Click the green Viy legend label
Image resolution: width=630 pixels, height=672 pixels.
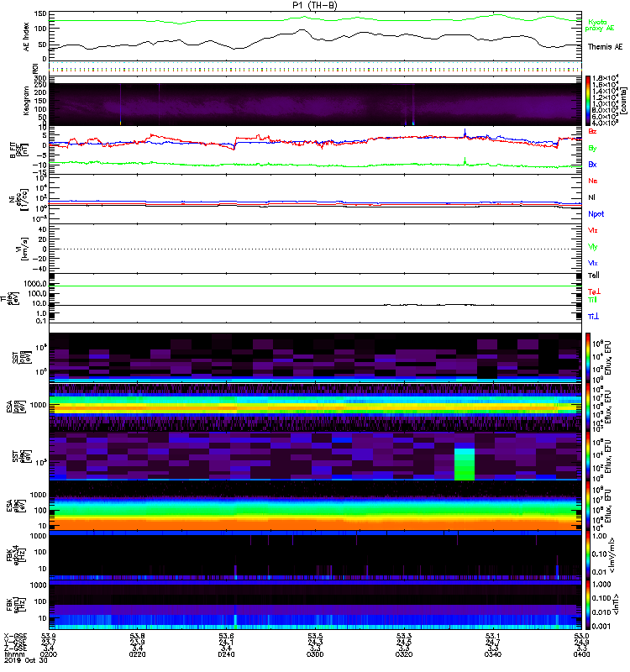click(x=593, y=247)
